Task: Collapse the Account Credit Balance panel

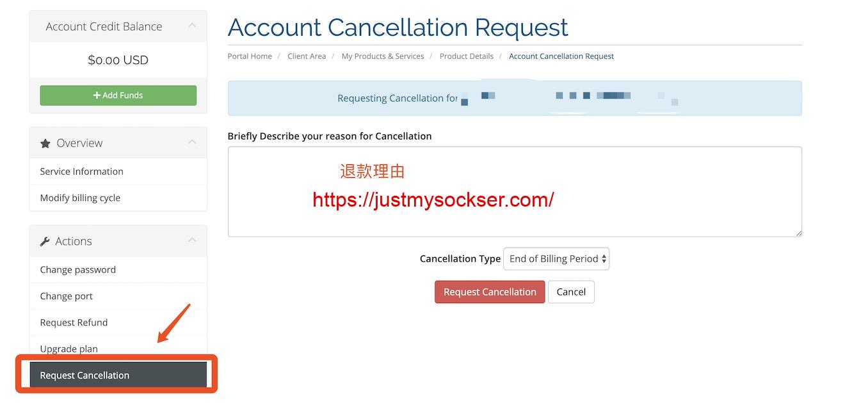Action: pos(191,26)
